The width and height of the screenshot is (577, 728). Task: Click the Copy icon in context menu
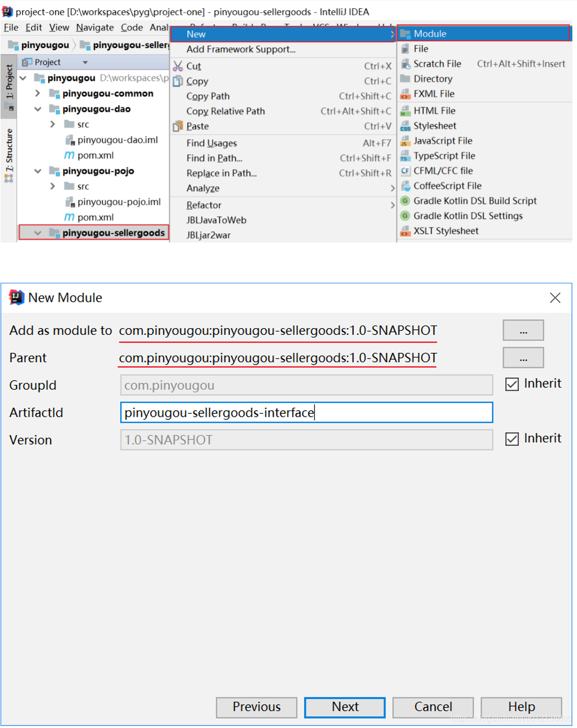(x=178, y=81)
